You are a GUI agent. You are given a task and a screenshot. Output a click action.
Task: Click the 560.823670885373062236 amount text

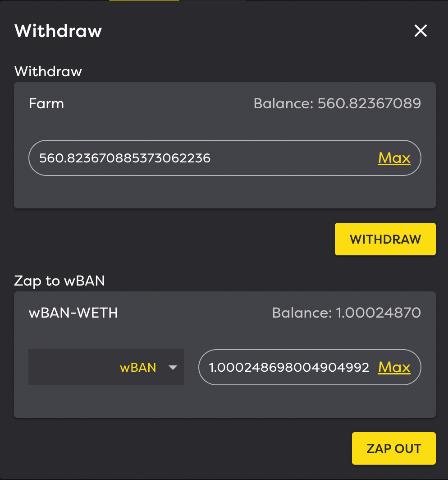click(125, 158)
